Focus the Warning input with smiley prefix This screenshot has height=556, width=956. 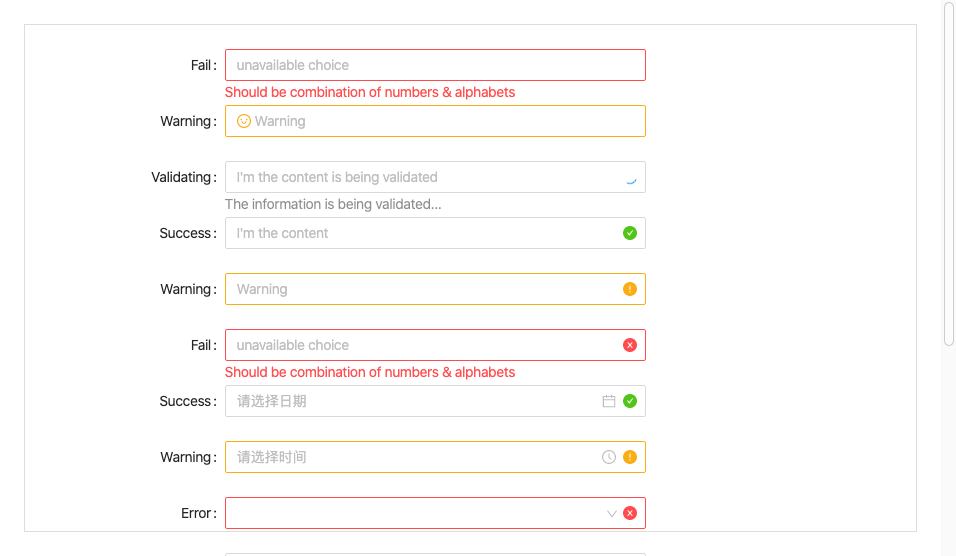point(435,121)
